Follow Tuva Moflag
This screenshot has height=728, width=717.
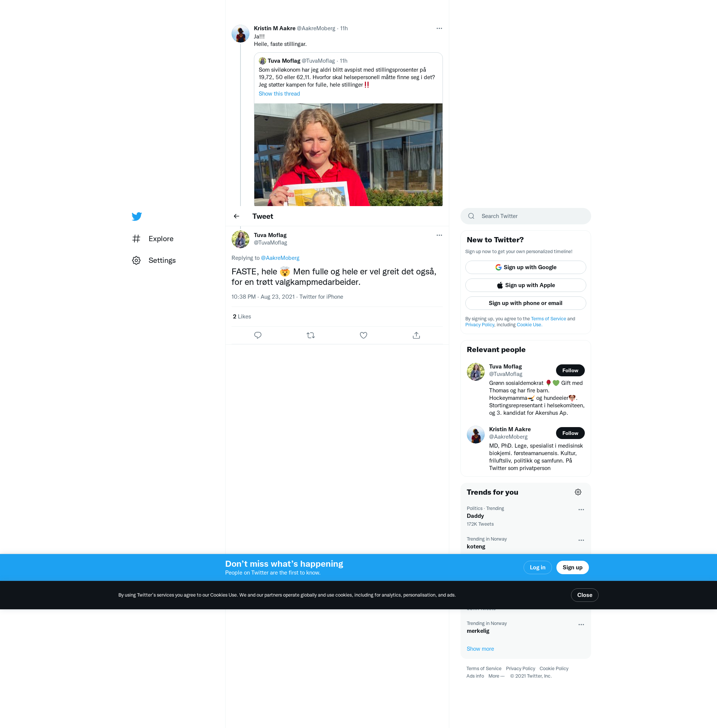(x=570, y=371)
